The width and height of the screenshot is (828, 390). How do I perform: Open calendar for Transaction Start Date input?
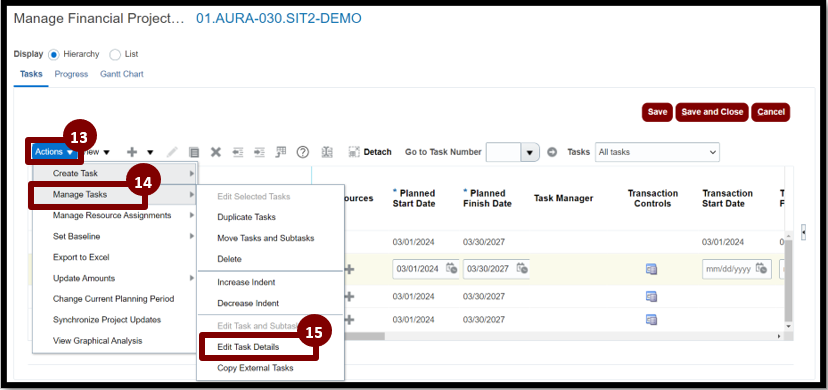tap(761, 269)
